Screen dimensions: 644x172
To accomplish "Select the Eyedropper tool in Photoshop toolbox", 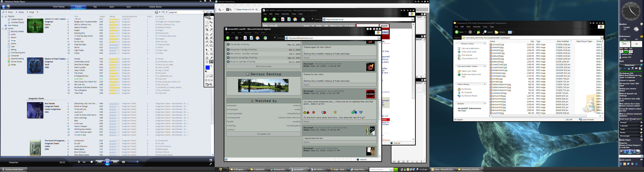I will click(211, 58).
